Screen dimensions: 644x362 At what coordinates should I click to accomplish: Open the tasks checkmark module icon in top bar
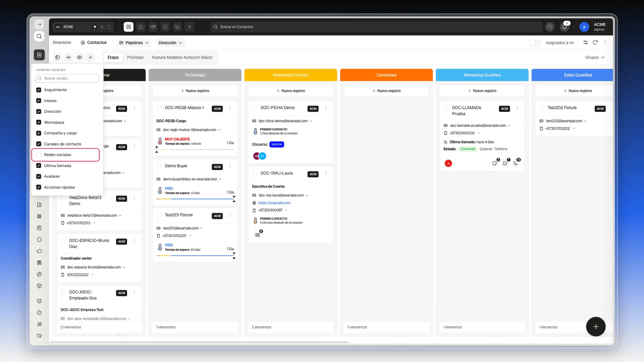pos(165,27)
